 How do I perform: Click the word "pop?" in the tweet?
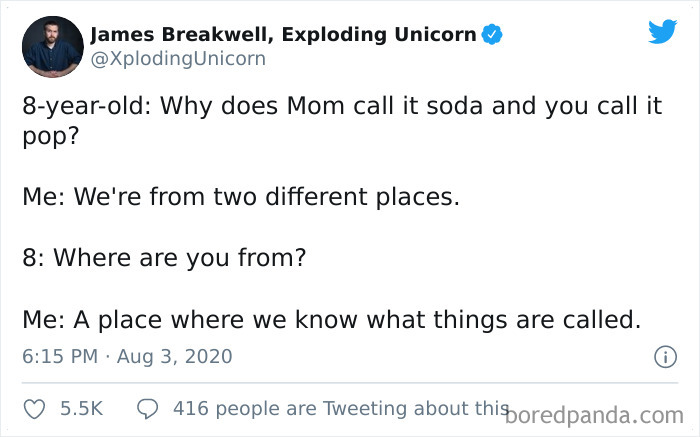(48, 137)
